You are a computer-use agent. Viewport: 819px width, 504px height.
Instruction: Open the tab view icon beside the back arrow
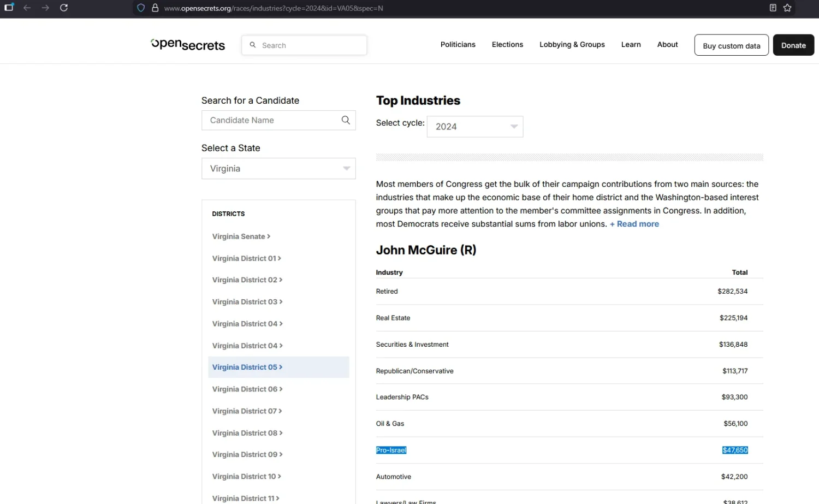pos(9,8)
